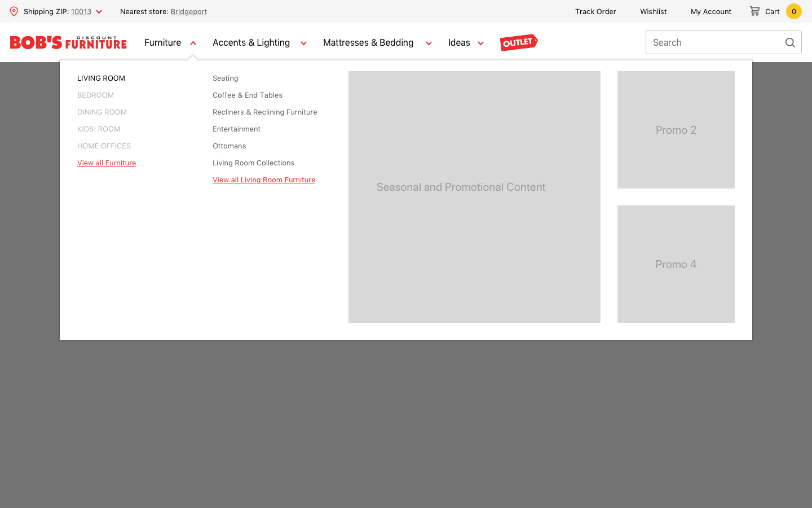This screenshot has height=508, width=812.
Task: Open the shopping cart icon
Action: (x=754, y=11)
